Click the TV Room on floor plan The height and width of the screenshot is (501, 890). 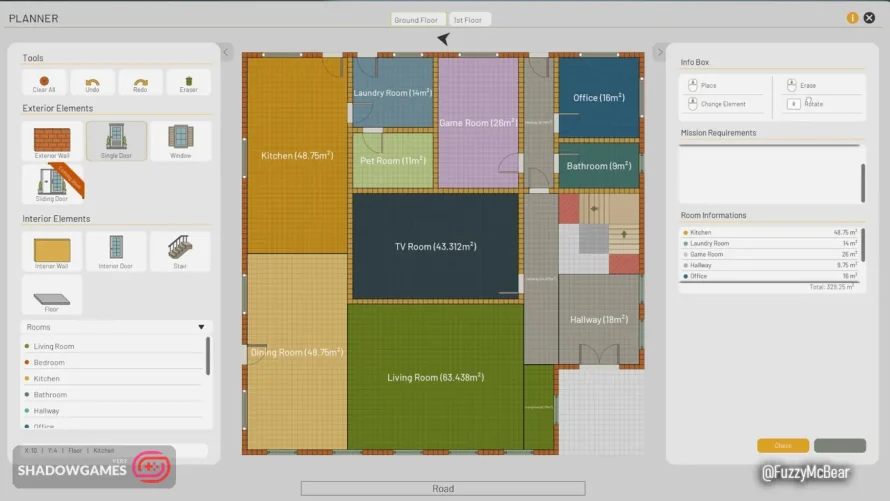click(435, 246)
